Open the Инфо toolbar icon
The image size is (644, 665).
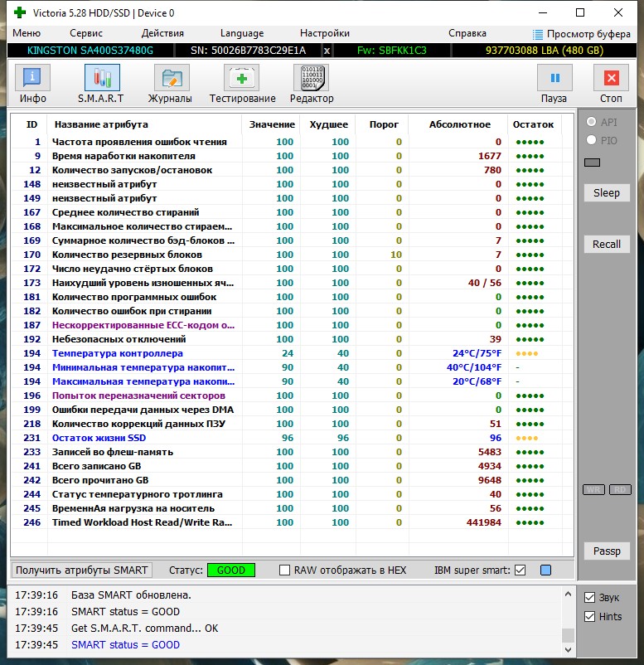pos(32,78)
